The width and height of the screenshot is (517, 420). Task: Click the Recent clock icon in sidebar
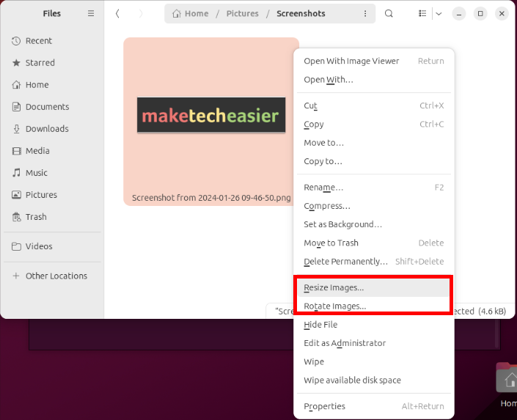(16, 41)
